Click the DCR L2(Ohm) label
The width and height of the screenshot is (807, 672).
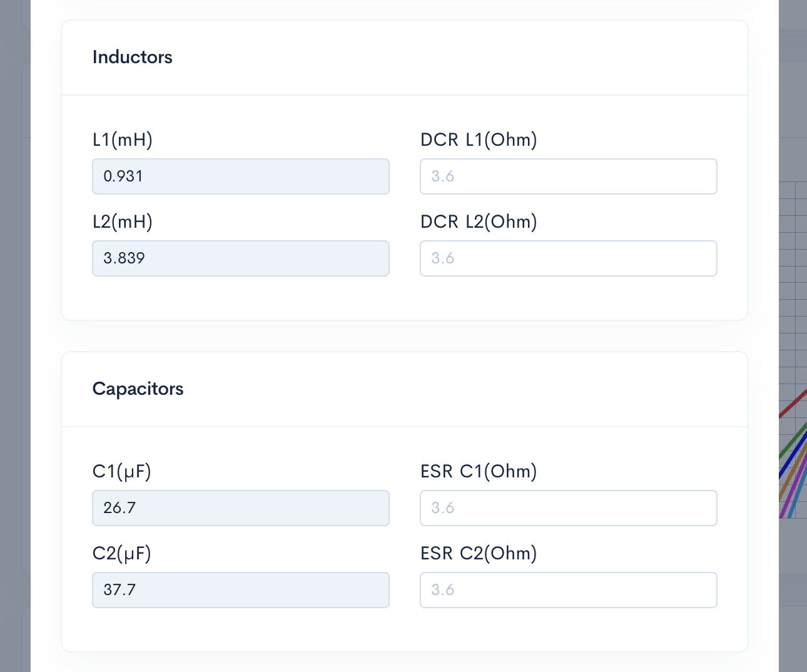pyautogui.click(x=479, y=221)
